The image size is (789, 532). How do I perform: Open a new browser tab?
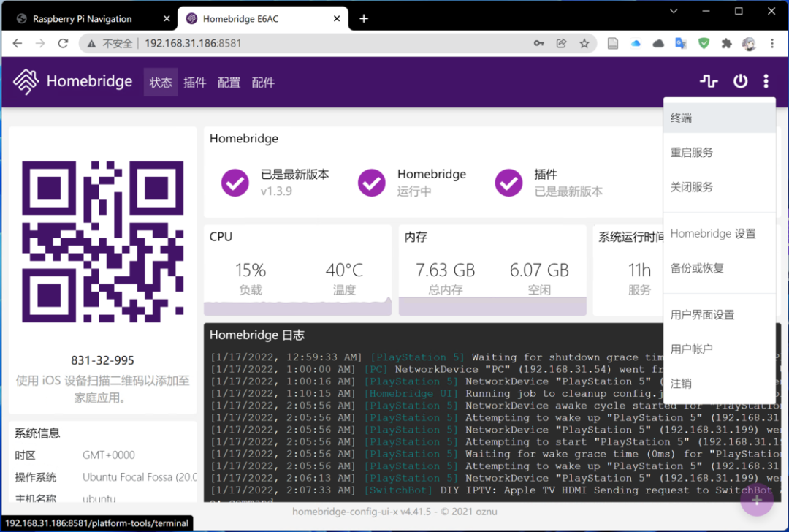click(364, 18)
